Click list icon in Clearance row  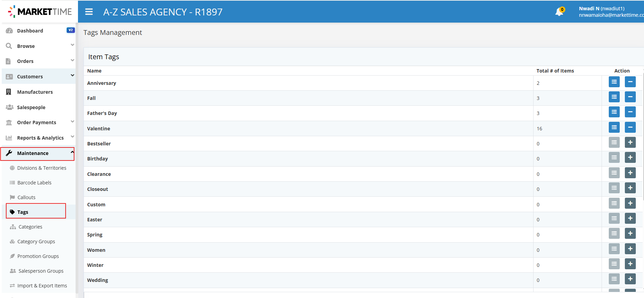pyautogui.click(x=614, y=173)
